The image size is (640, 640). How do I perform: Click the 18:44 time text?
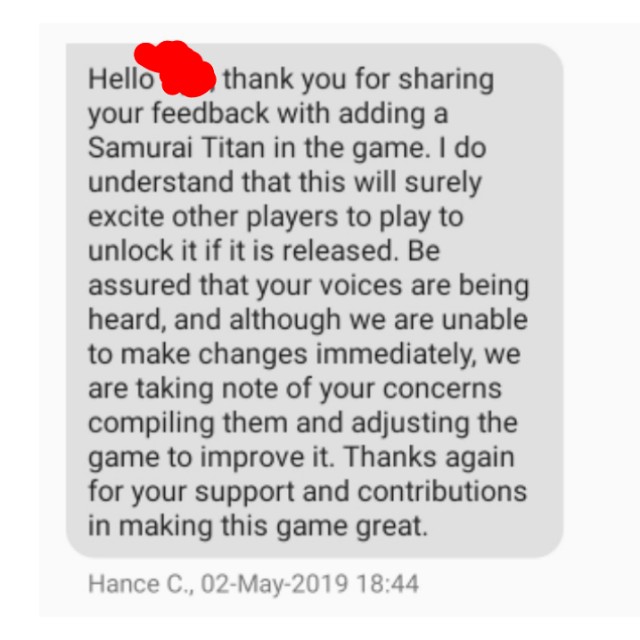pyautogui.click(x=387, y=583)
